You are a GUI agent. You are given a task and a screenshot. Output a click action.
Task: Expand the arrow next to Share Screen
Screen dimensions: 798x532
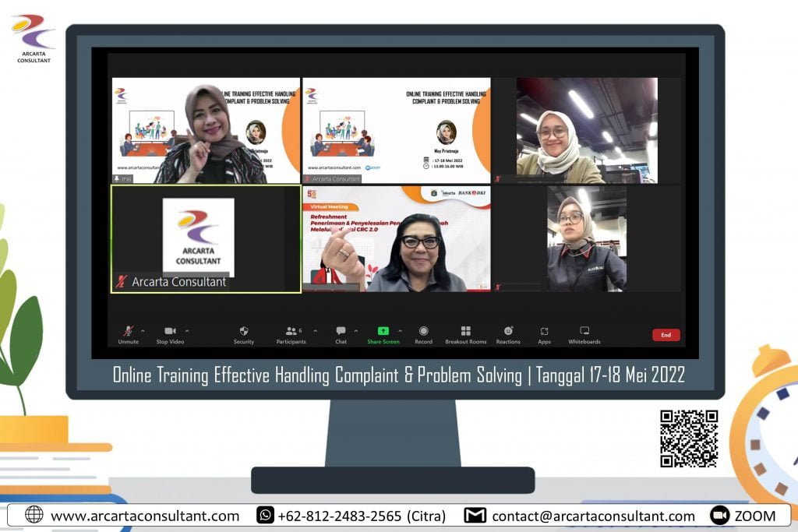click(401, 330)
